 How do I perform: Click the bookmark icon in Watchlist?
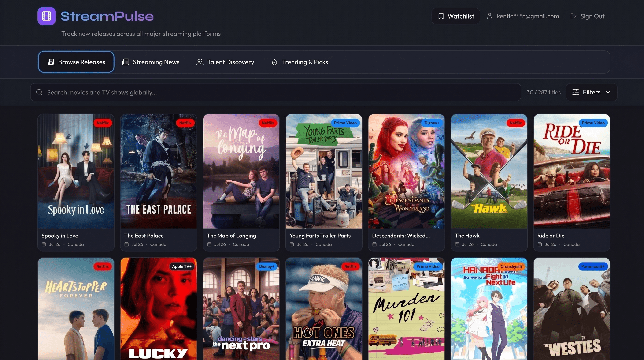(441, 16)
